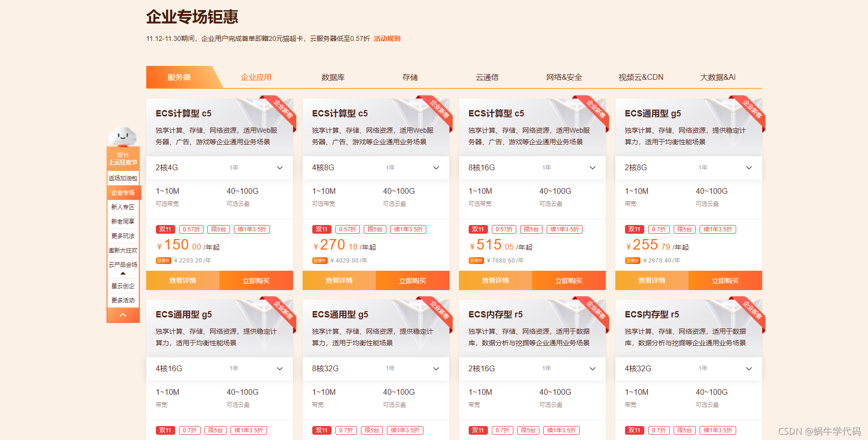Expand the 4核8G spec dropdown

click(376, 167)
